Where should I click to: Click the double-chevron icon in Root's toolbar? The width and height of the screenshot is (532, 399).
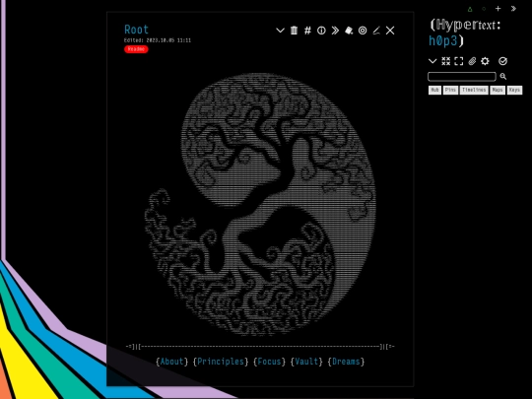click(335, 31)
